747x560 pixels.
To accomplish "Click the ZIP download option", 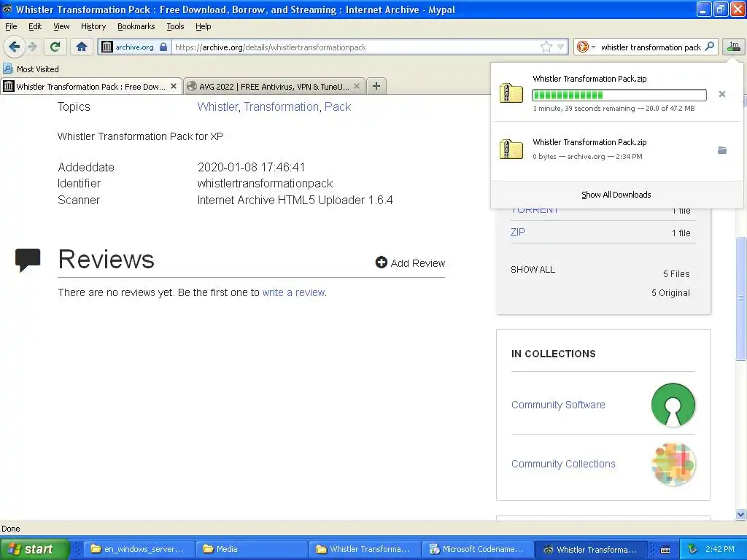I will pyautogui.click(x=518, y=232).
